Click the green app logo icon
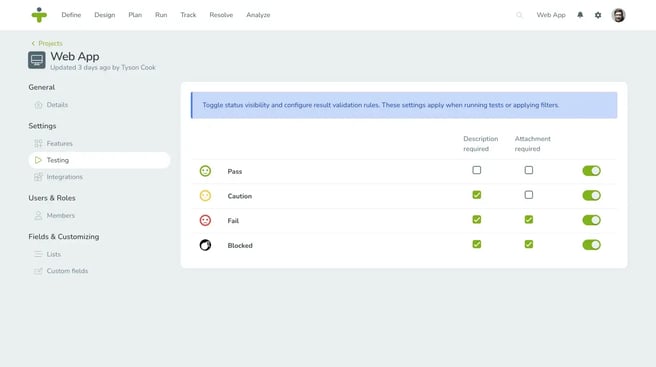Viewport: 656px width, 367px height. (39, 15)
